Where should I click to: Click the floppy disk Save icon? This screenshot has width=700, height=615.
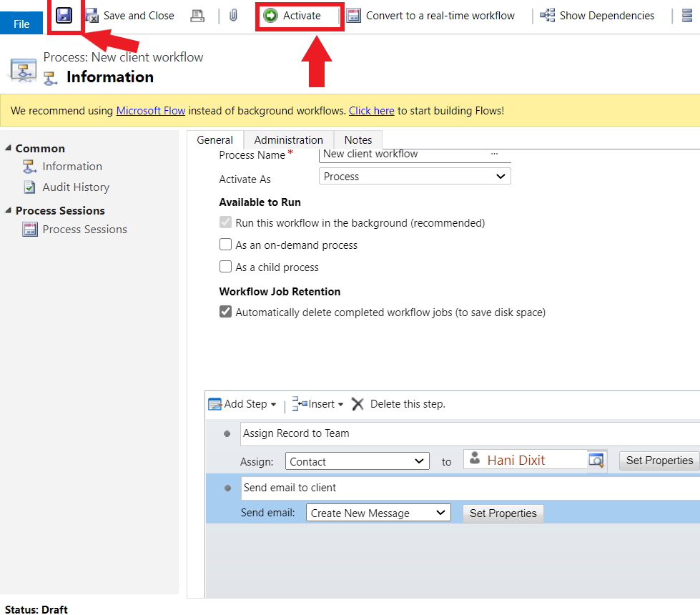tap(64, 15)
